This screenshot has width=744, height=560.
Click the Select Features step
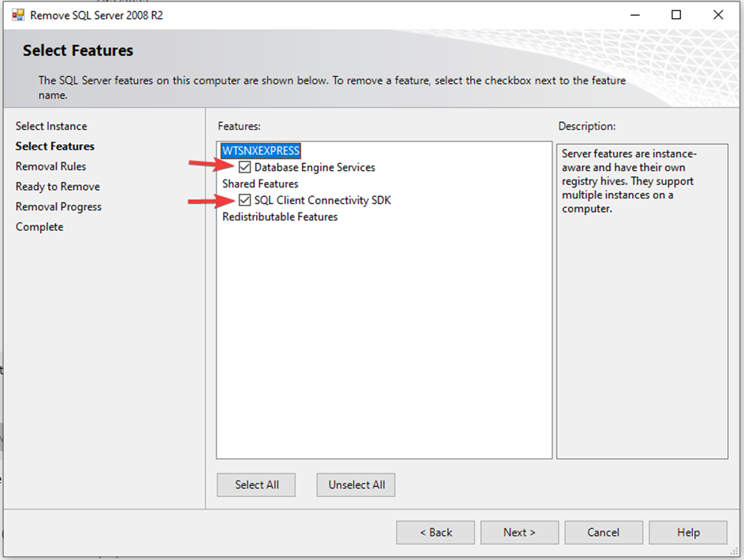pos(55,146)
